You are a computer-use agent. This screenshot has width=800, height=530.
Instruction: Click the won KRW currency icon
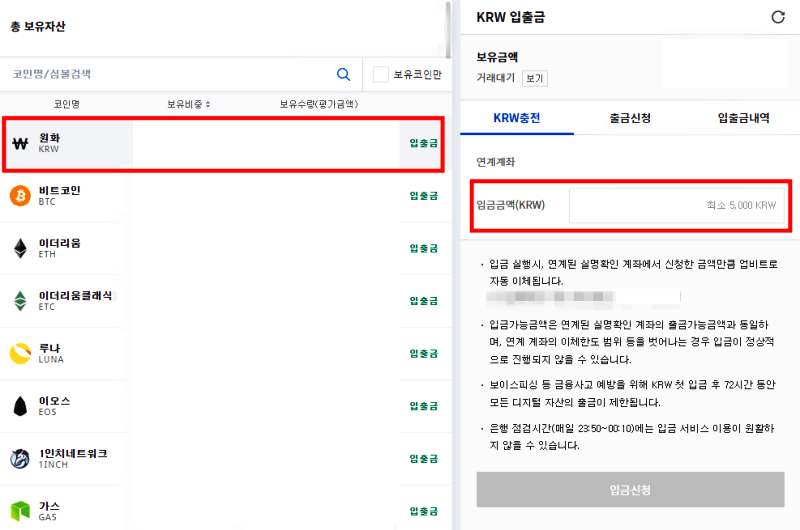pyautogui.click(x=20, y=143)
